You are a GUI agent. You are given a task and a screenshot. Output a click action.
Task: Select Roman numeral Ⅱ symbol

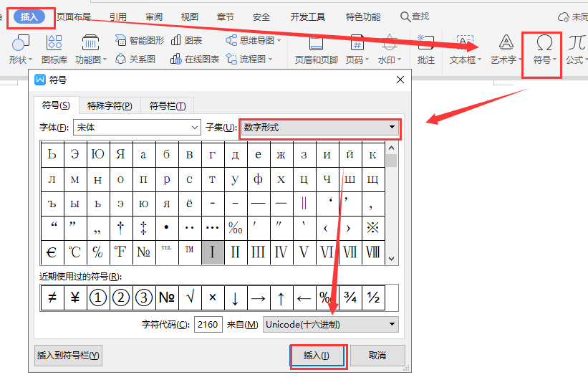tap(236, 252)
